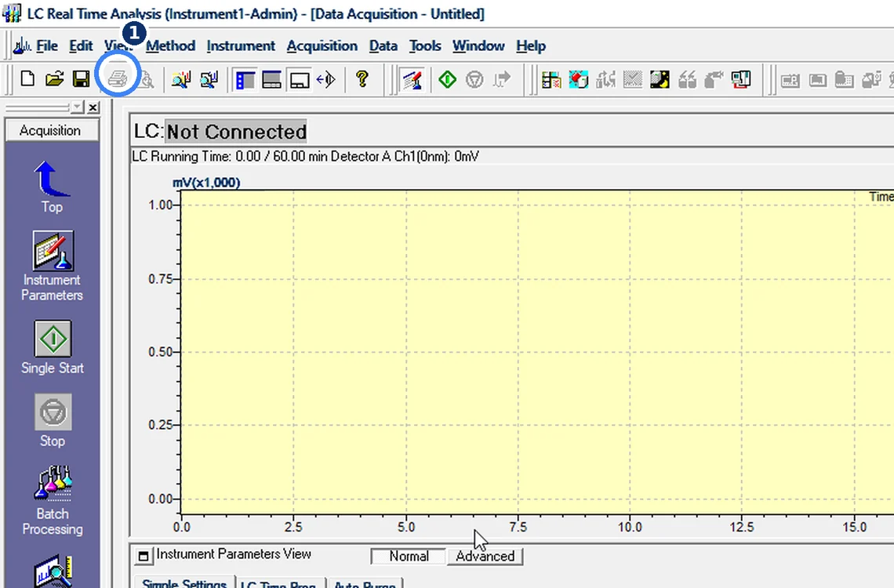Click the moon and cube sleep icon
The height and width of the screenshot is (588, 894).
[660, 80]
